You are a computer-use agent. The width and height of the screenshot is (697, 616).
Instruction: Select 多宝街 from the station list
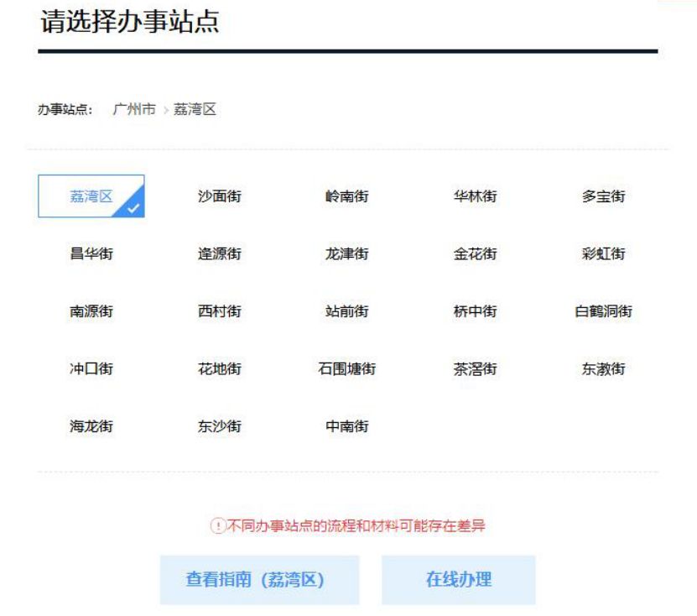(603, 196)
